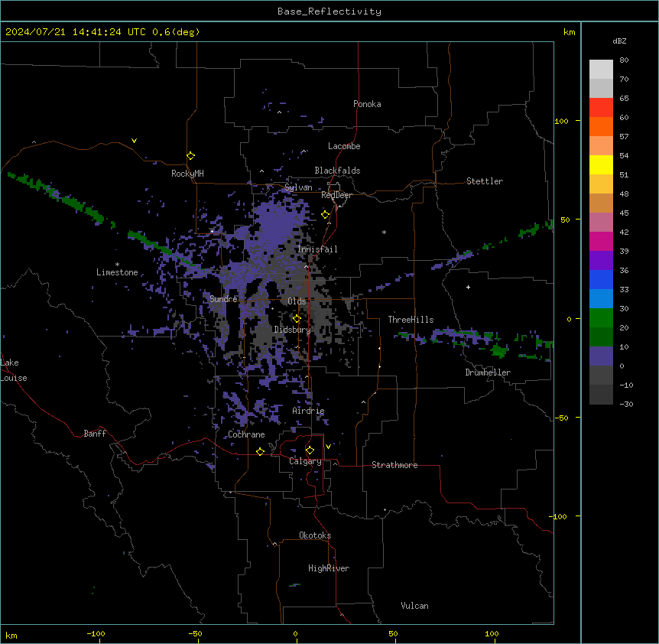Click the Lake Louise label
This screenshot has height=644, width=659.
[x=14, y=370]
